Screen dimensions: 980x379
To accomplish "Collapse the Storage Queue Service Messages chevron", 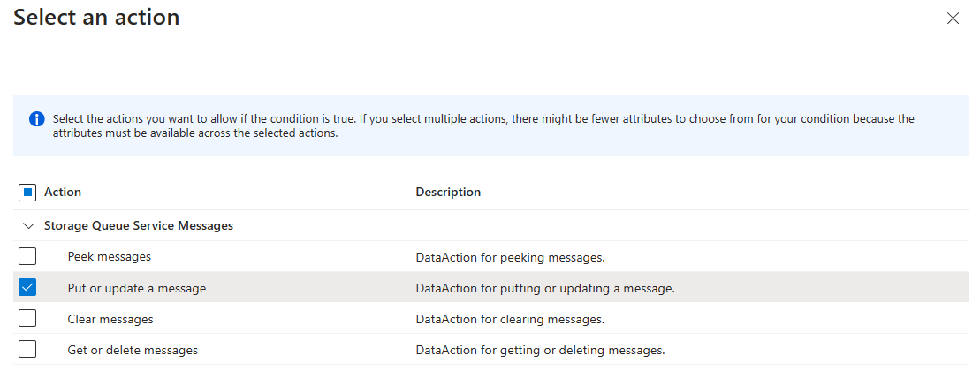I will click(x=27, y=226).
